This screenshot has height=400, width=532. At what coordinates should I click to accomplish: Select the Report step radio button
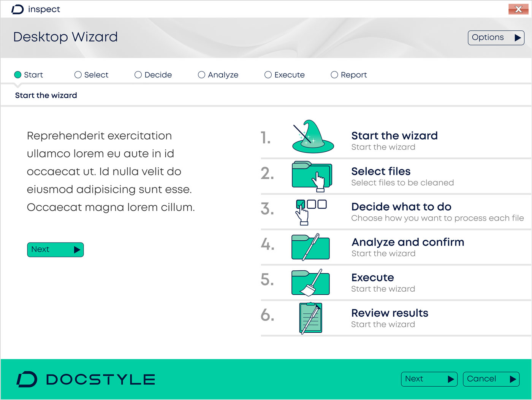[334, 75]
